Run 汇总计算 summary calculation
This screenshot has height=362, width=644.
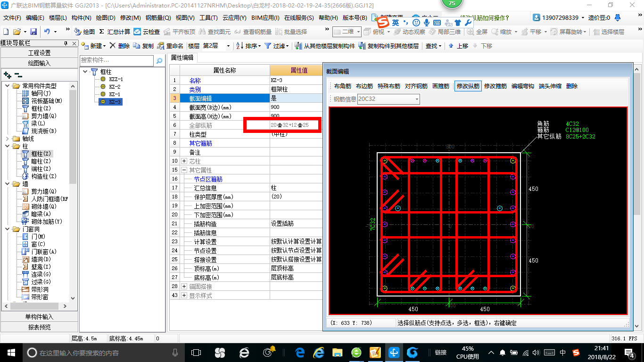point(115,32)
